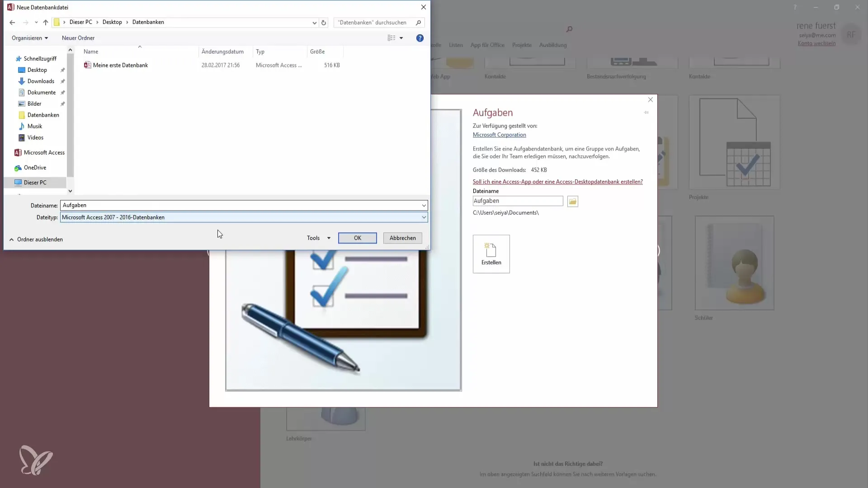
Task: Open Dokumente in the navigation pane
Action: pyautogui.click(x=42, y=93)
